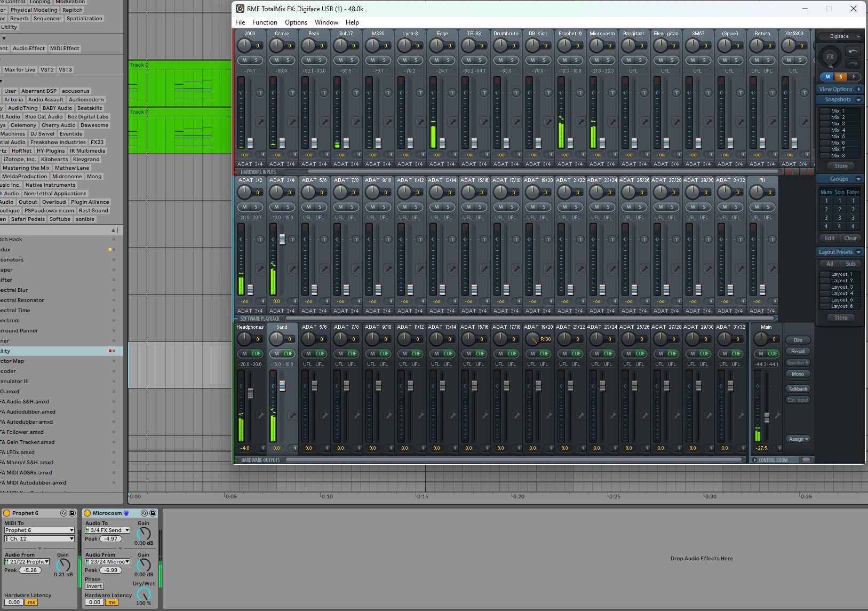
Task: Click save preset icon on Prophet 6 device
Action: pos(72,513)
